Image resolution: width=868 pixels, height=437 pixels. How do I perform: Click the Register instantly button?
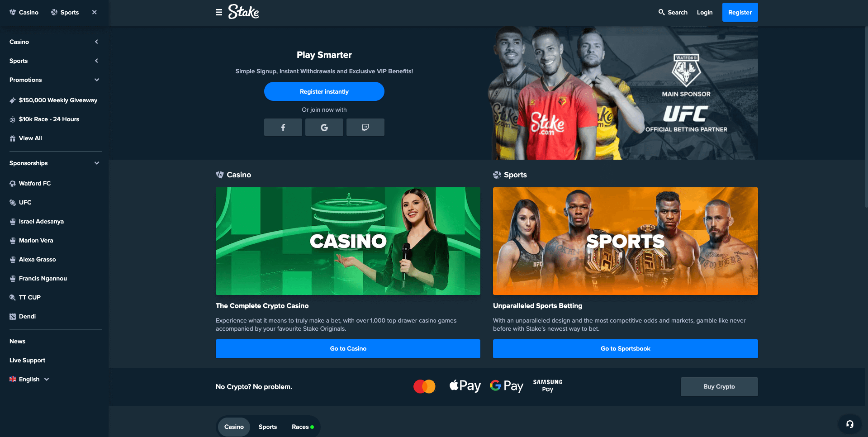[x=324, y=91]
